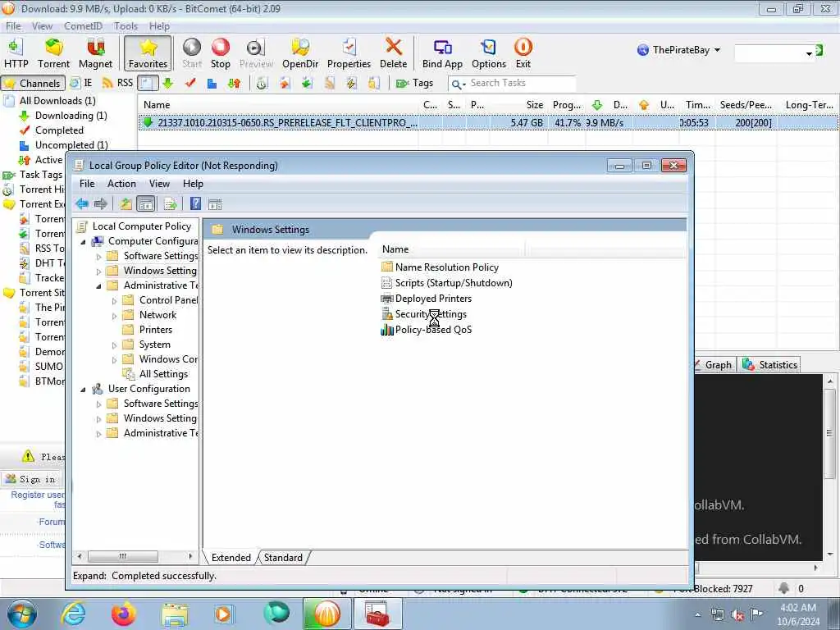840x630 pixels.
Task: Open ThePirateBay search engine dropdown
Action: tap(717, 50)
